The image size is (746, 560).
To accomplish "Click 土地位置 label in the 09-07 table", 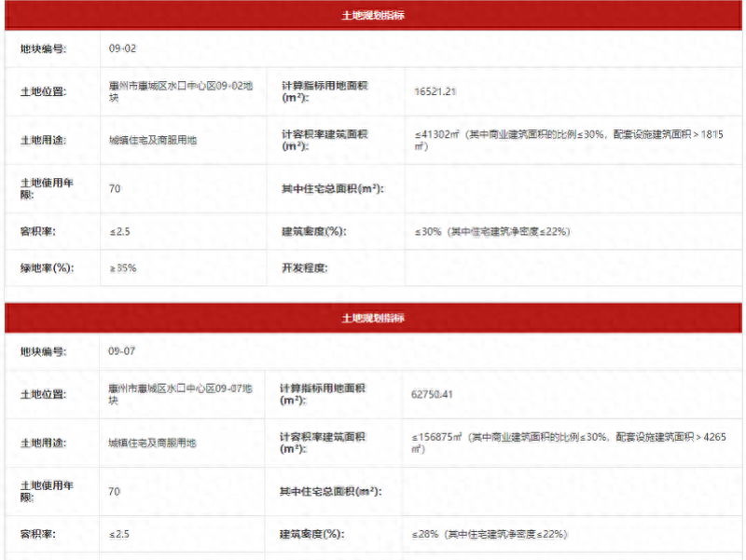I will [43, 394].
